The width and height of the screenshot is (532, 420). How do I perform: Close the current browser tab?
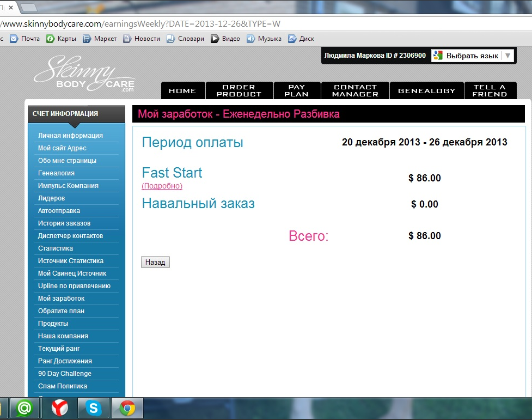10,8
